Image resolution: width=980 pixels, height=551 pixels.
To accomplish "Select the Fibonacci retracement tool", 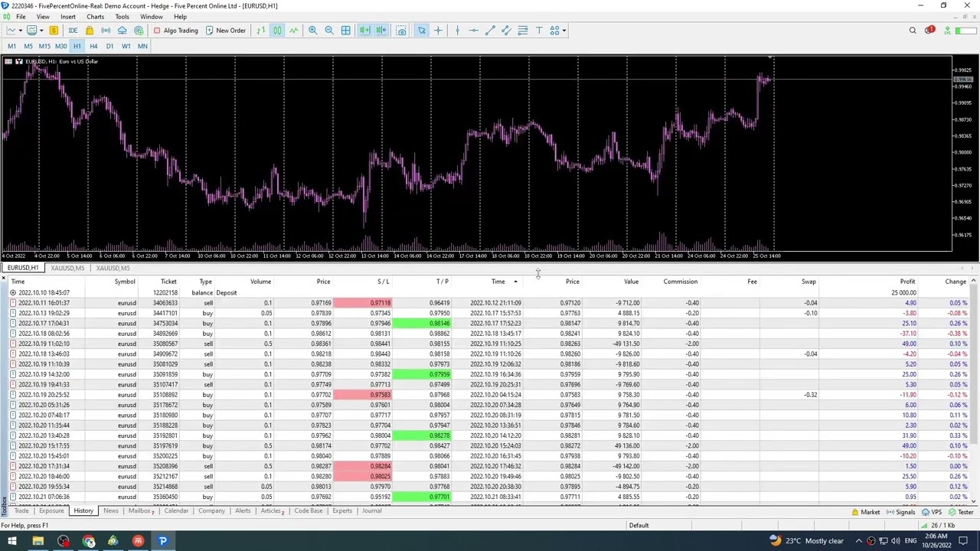I will [523, 31].
